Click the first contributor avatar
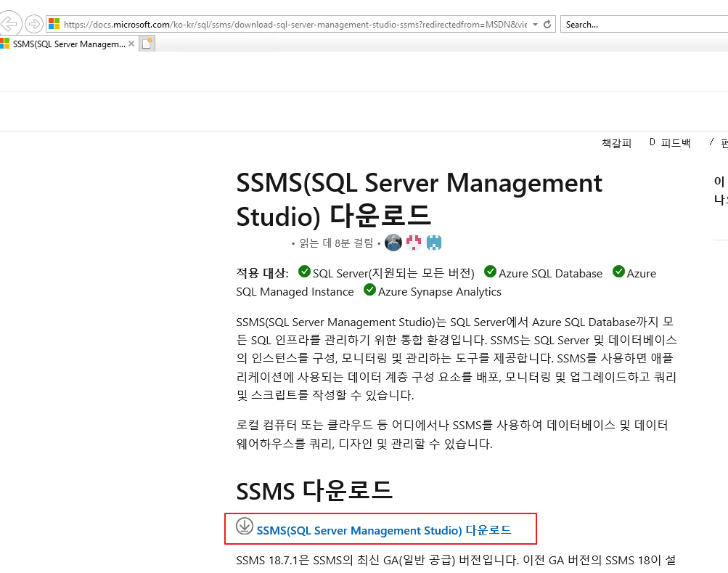This screenshot has width=728, height=573. pyautogui.click(x=393, y=243)
